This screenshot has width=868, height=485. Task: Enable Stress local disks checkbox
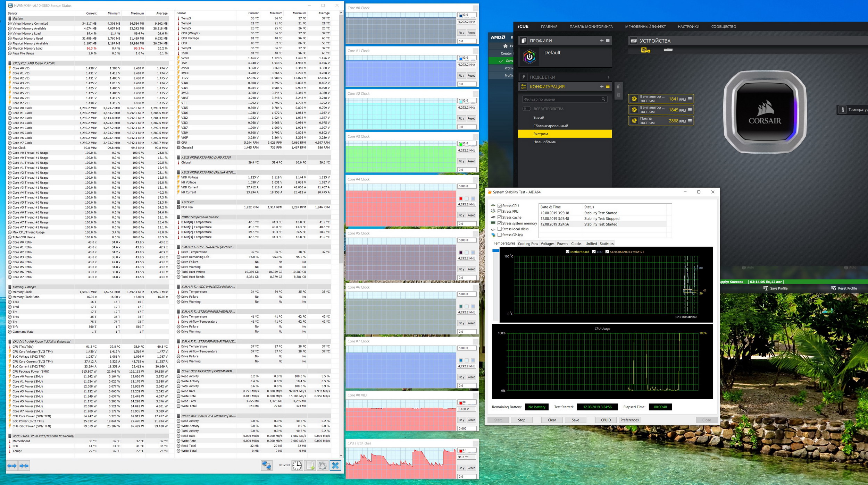point(500,229)
